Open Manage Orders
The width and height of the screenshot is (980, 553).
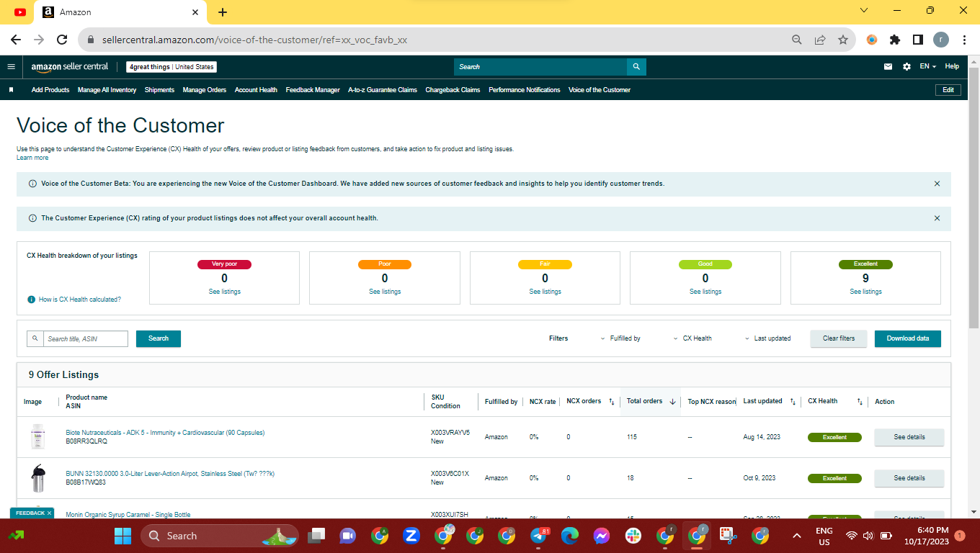(x=205, y=90)
